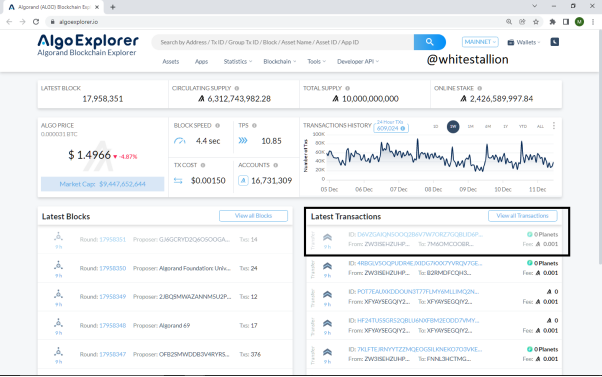Click the info icon next to Total Supply

pyautogui.click(x=347, y=88)
